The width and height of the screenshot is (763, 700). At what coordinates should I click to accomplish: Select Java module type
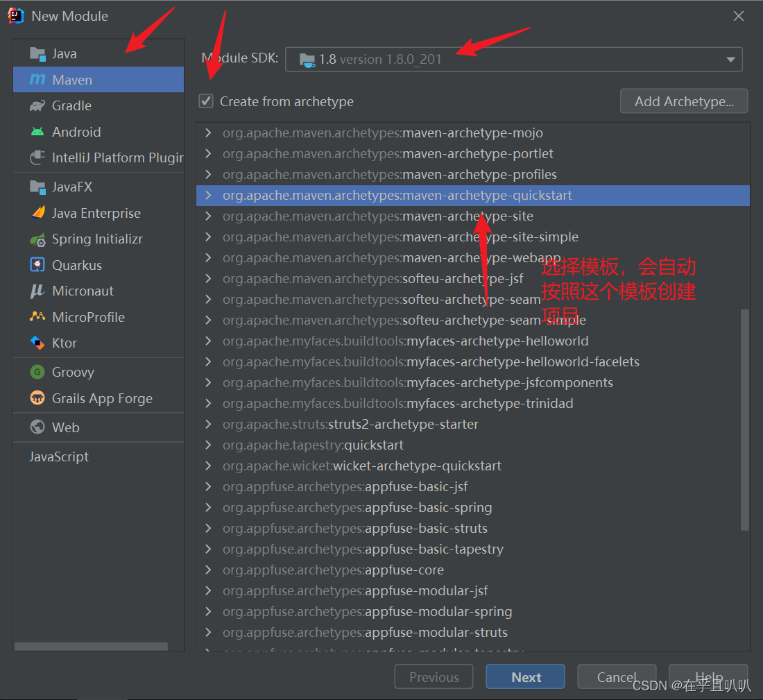click(x=98, y=53)
